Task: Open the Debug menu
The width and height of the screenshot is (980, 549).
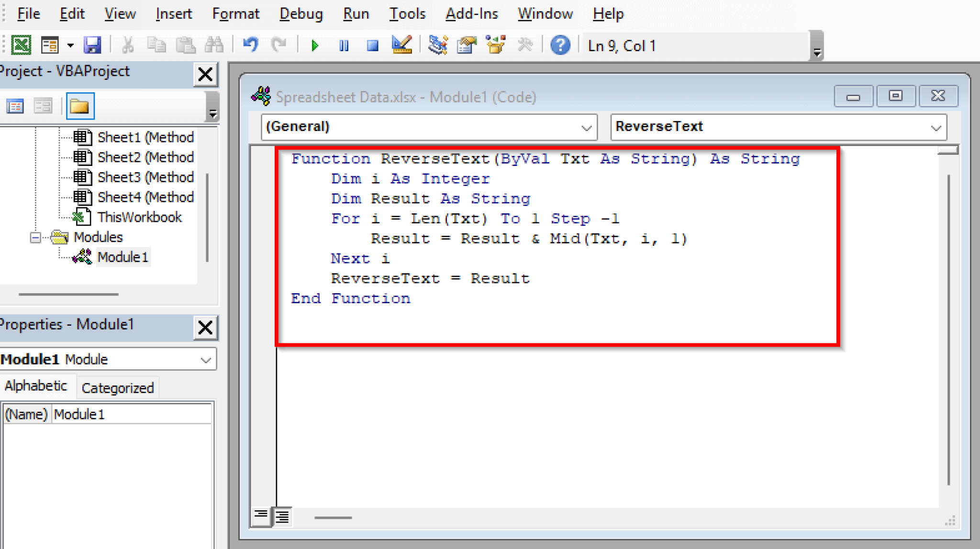Action: coord(301,14)
